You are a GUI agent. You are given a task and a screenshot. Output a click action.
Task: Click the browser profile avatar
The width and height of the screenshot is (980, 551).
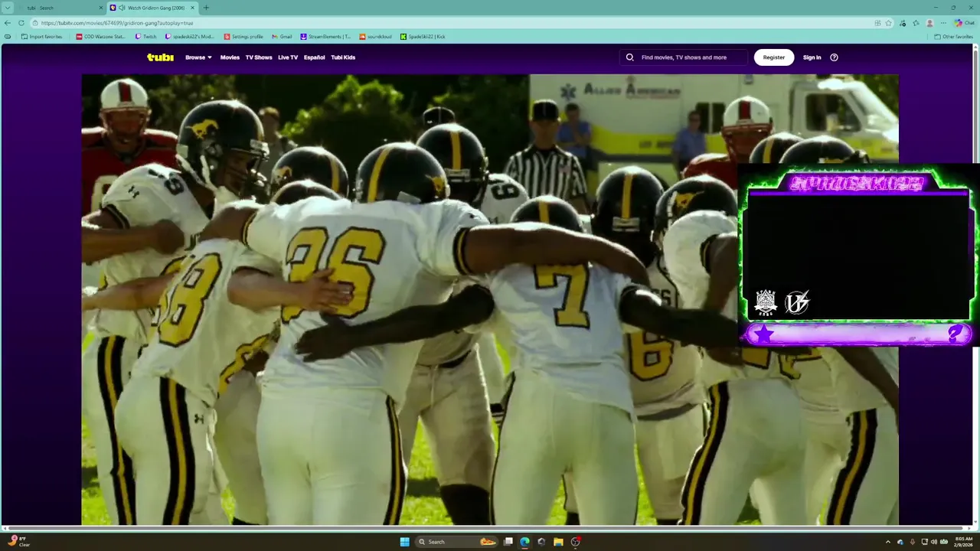929,23
